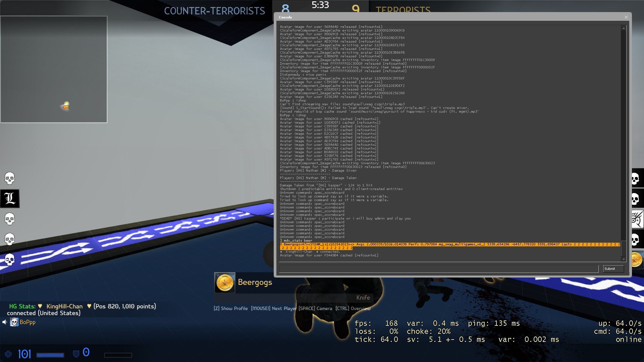
Task: Click the empty bar right of armor value
Action: pos(118,355)
